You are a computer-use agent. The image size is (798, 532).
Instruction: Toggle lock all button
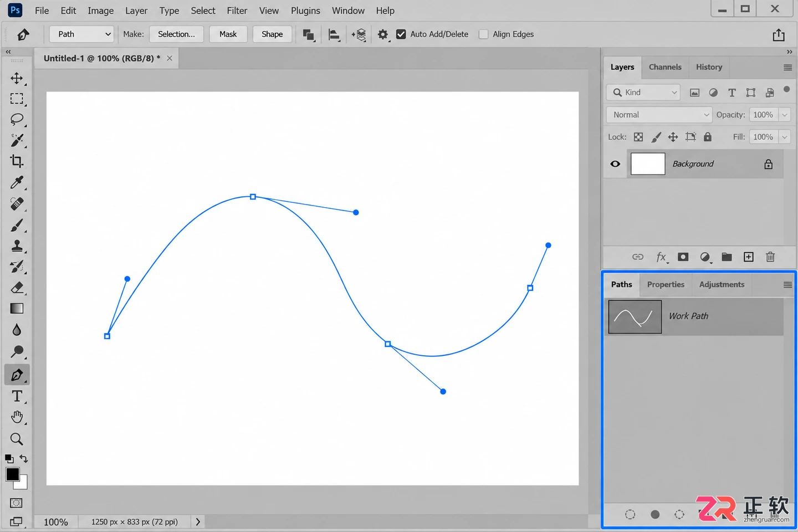(708, 137)
